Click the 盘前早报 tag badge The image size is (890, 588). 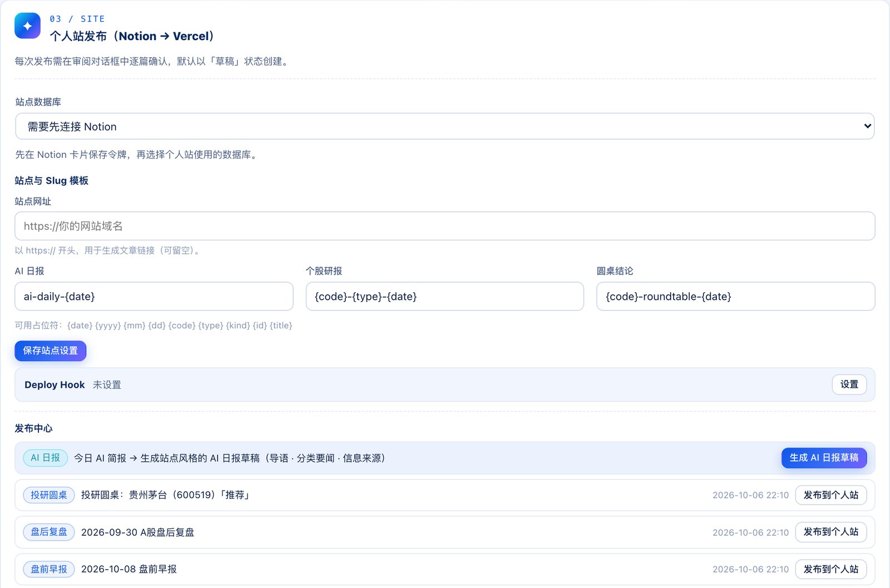[49, 569]
